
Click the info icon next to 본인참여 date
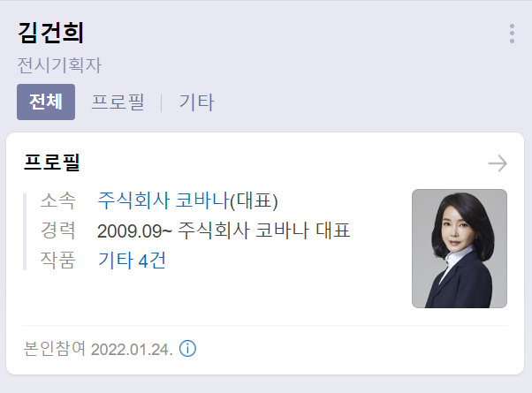(x=187, y=349)
